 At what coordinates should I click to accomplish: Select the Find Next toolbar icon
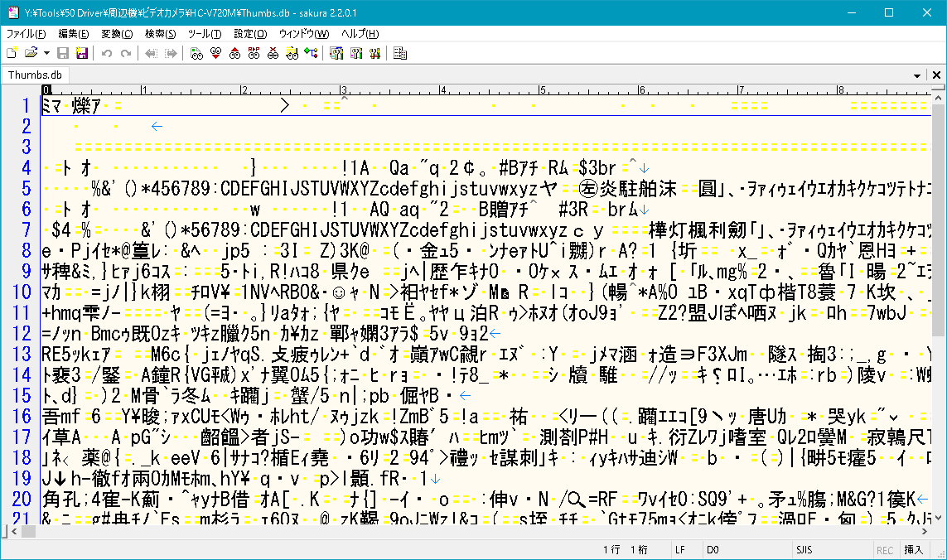pos(215,52)
